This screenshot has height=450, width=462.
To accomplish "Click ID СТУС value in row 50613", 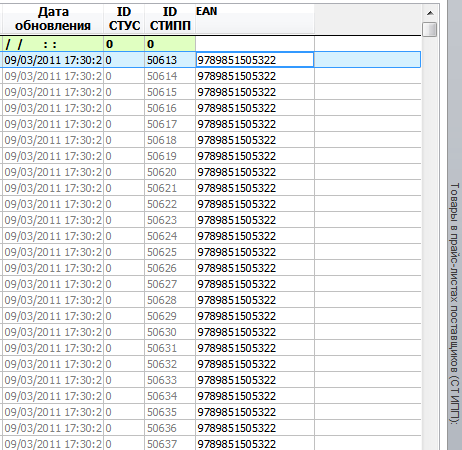I will 109,60.
